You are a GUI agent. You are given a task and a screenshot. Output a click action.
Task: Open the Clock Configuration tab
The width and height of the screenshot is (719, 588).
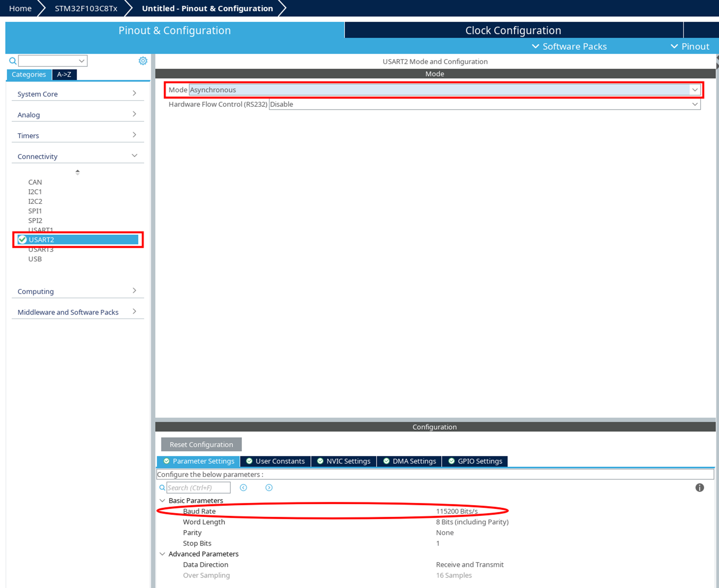click(513, 30)
